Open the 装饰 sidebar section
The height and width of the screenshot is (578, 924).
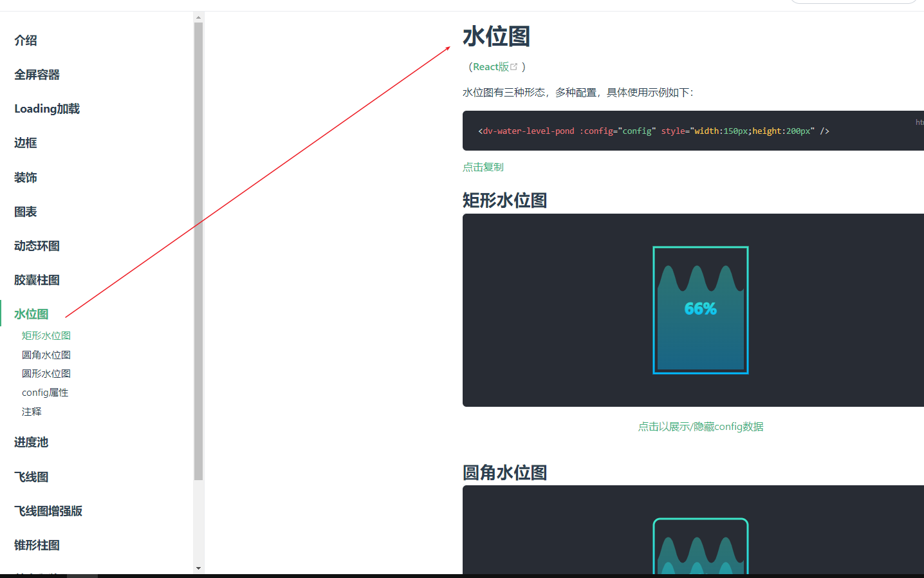point(26,178)
